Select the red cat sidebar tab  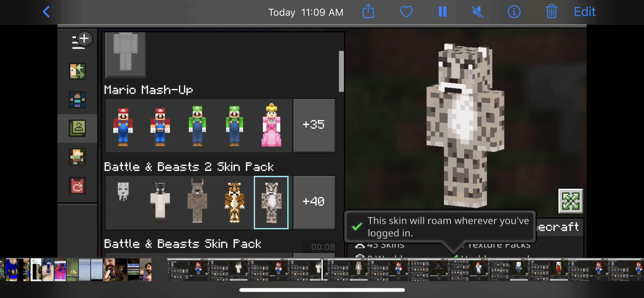(77, 185)
